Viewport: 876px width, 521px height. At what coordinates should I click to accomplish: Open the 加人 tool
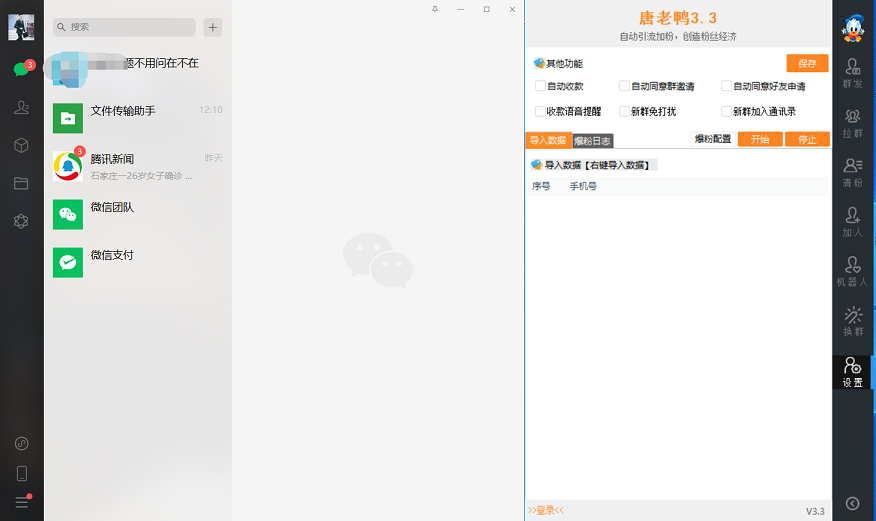[853, 222]
